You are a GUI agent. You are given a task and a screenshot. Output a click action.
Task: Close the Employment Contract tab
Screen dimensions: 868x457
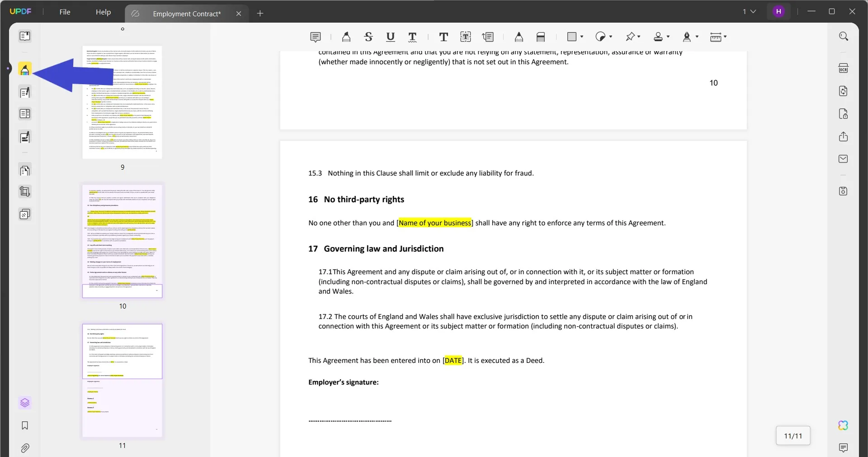(239, 14)
